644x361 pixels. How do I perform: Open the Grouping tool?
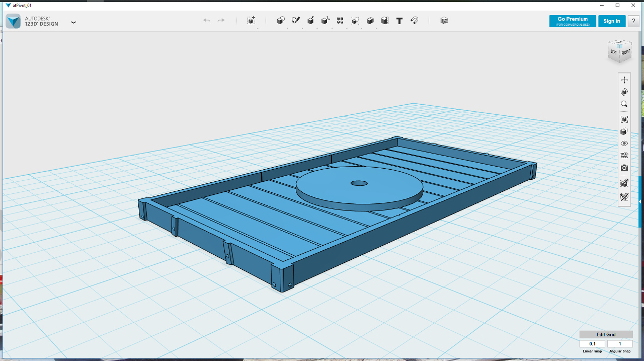coord(355,21)
